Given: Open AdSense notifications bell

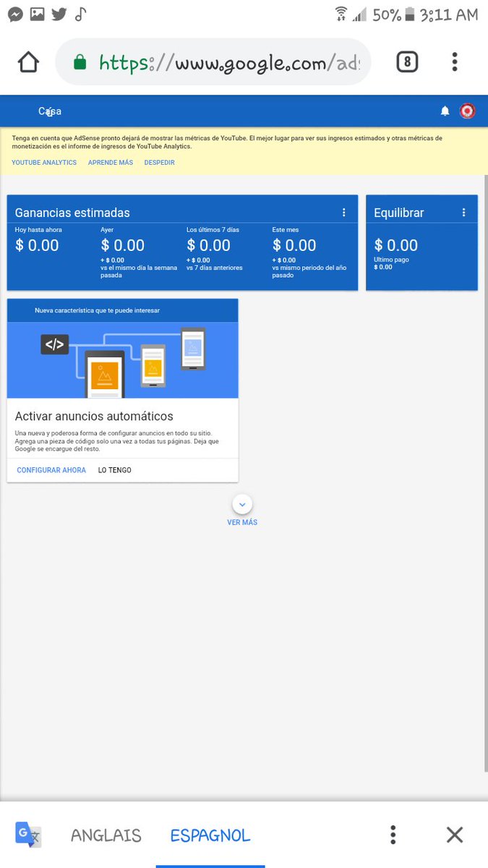Looking at the screenshot, I should click(445, 111).
